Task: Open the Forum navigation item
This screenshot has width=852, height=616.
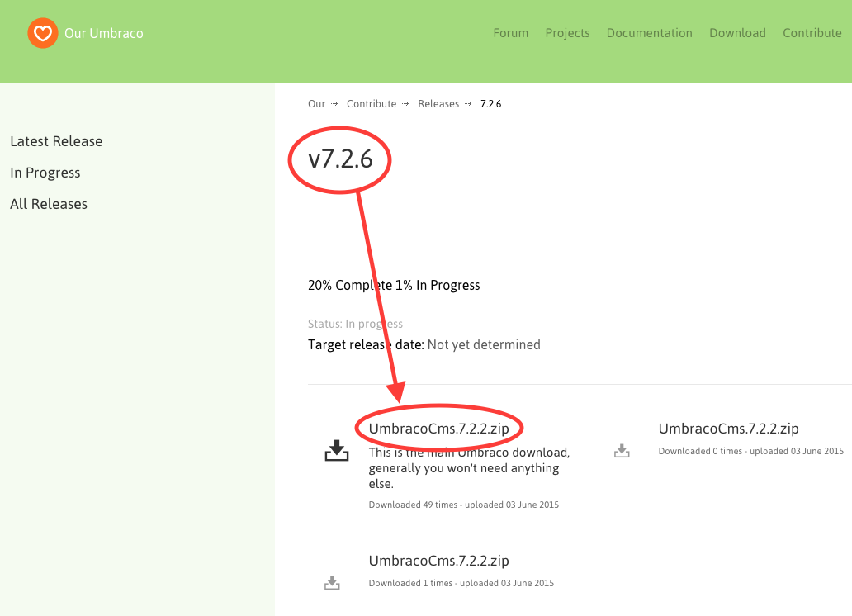Action: (x=511, y=33)
